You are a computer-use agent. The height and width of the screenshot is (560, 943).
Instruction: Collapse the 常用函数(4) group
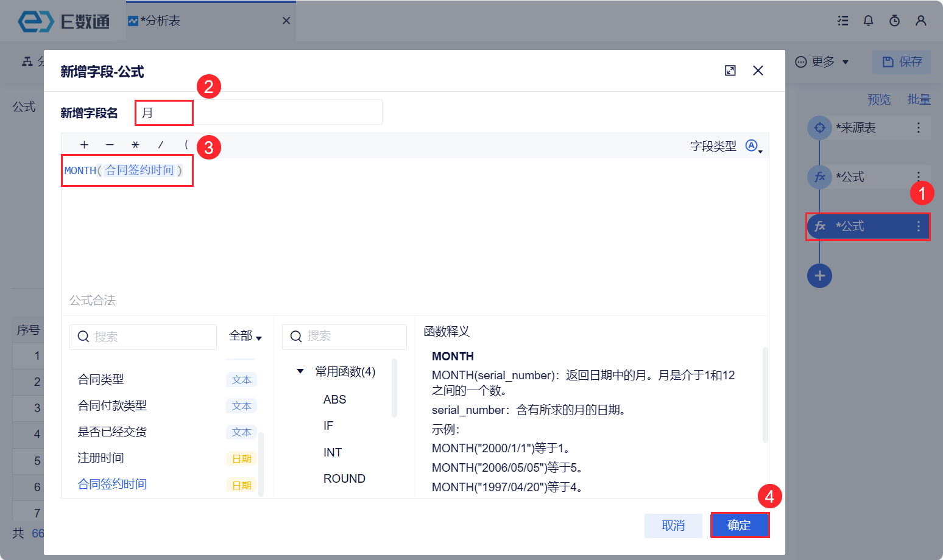pyautogui.click(x=300, y=371)
